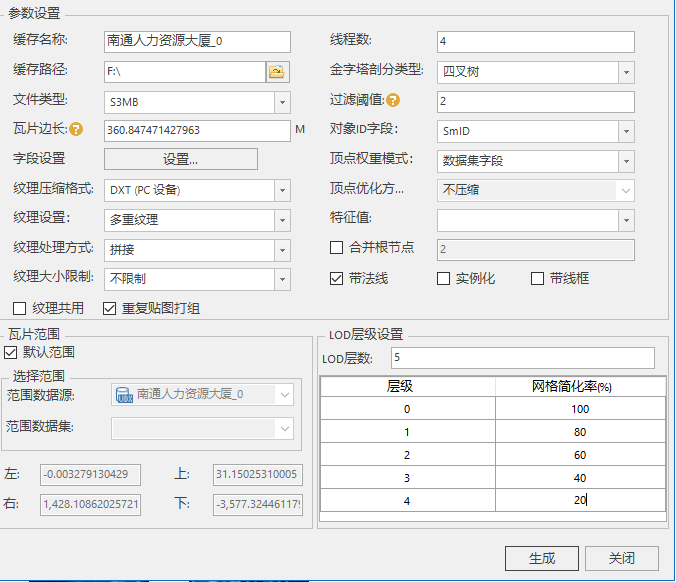Uncheck the 带法线 checkbox

coord(336,278)
